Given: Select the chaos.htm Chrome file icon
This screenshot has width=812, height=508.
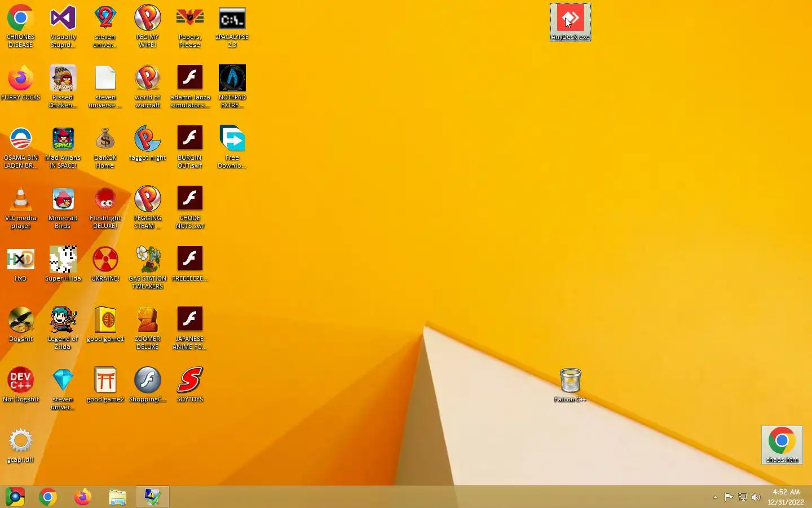Looking at the screenshot, I should [x=782, y=445].
